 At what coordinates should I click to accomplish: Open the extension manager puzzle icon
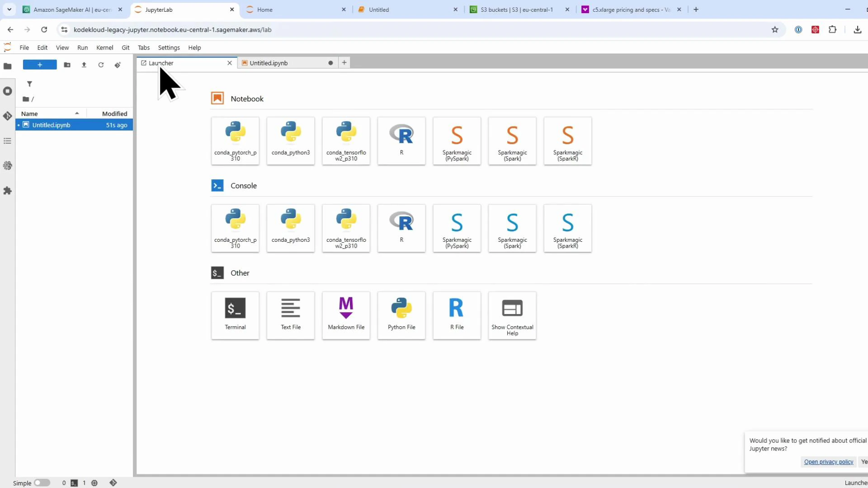coord(7,191)
